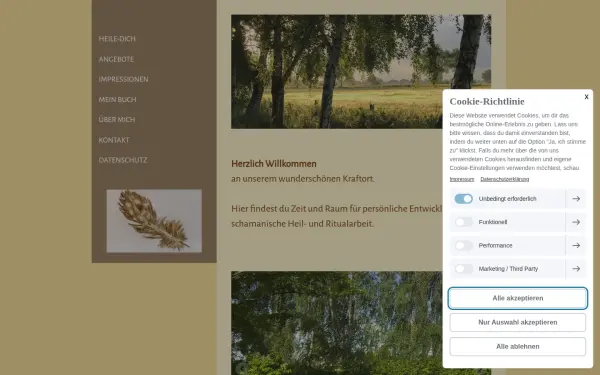Navigate to MEIN BUCH
The image size is (600, 375).
(x=117, y=99)
